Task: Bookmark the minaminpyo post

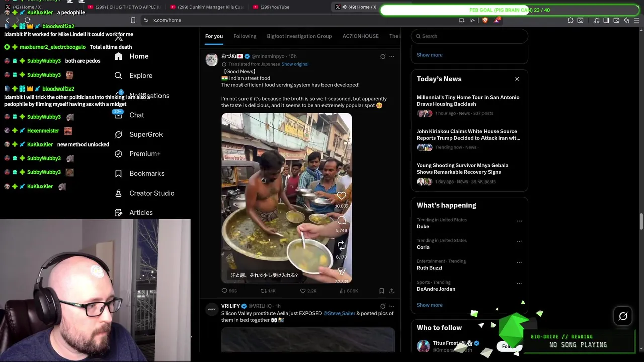Action: pos(382,291)
